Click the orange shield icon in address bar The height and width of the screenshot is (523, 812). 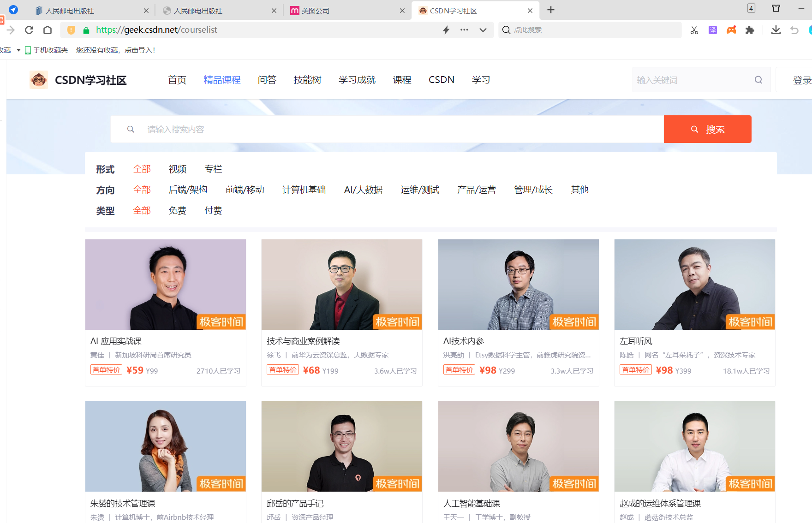71,30
